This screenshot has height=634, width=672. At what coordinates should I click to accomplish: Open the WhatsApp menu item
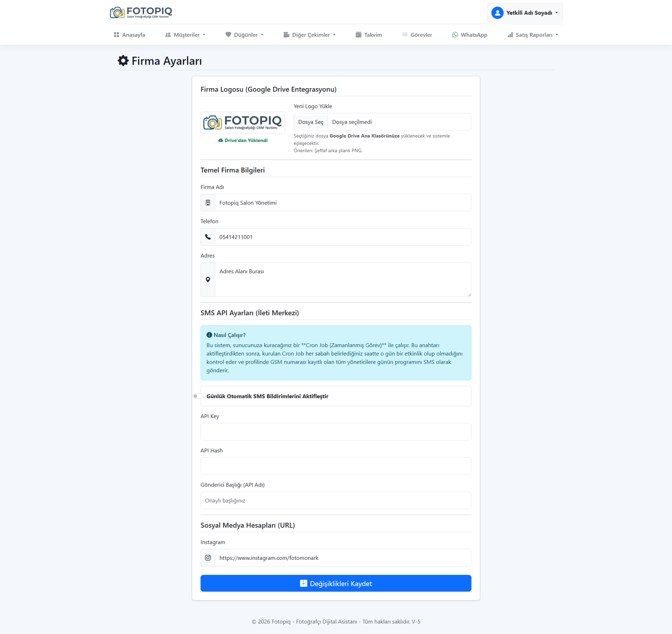[470, 35]
